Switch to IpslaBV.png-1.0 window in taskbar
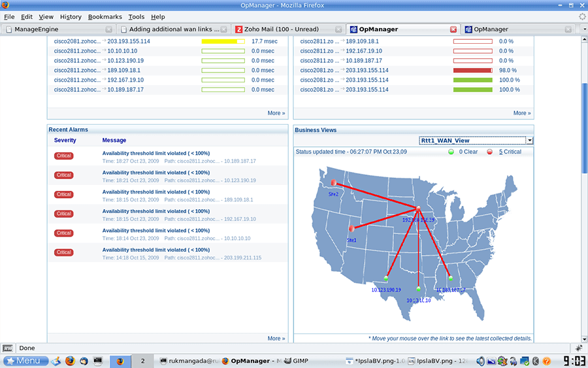Image resolution: width=588 pixels, height=368 pixels. click(376, 361)
